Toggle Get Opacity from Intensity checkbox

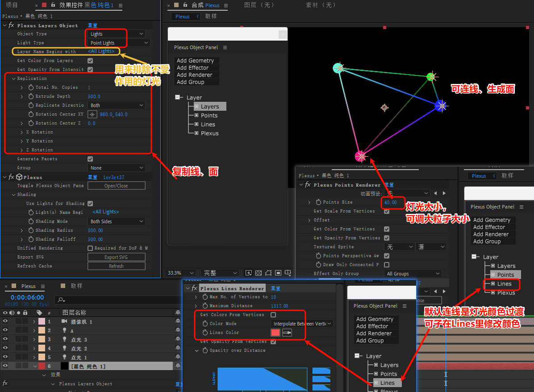click(x=90, y=70)
